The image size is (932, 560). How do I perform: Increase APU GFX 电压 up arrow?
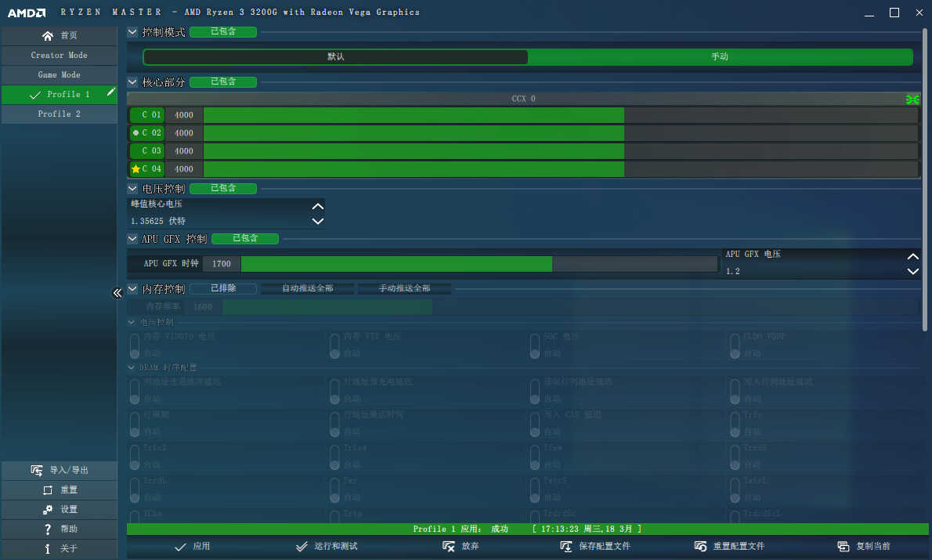point(913,257)
